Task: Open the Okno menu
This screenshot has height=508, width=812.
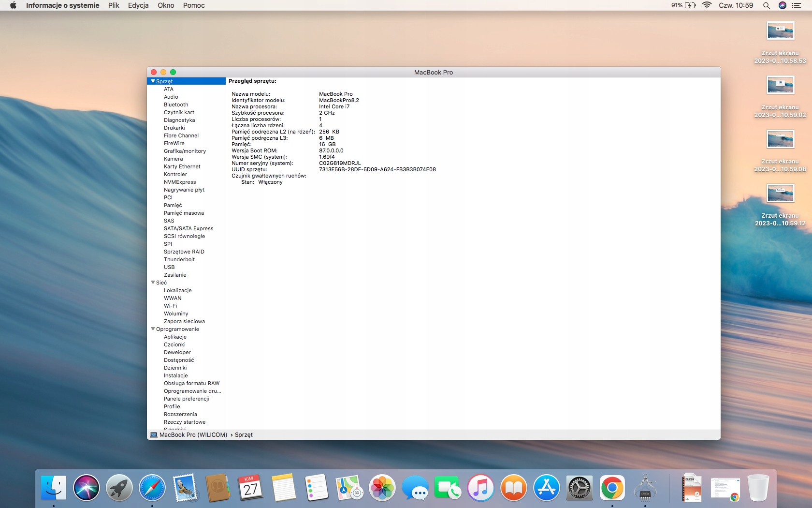Action: click(x=166, y=5)
